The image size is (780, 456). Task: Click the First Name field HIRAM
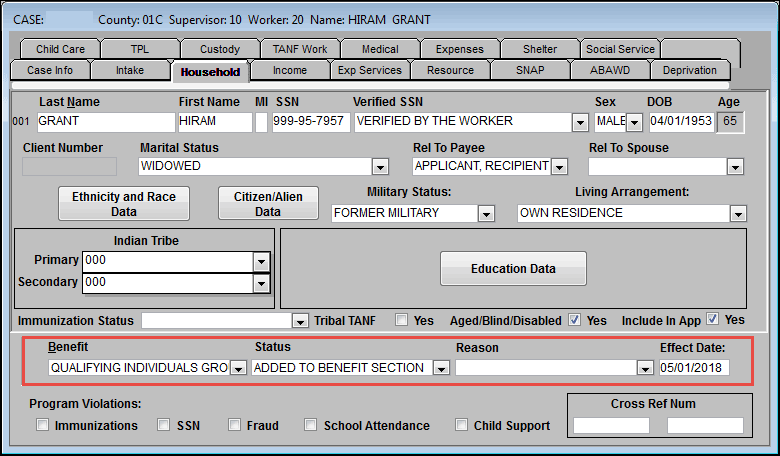[215, 122]
